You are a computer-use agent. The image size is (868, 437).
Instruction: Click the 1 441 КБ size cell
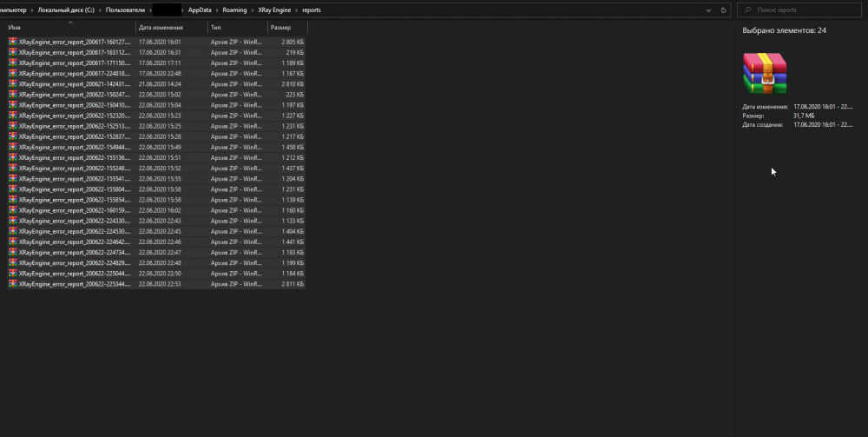click(293, 242)
